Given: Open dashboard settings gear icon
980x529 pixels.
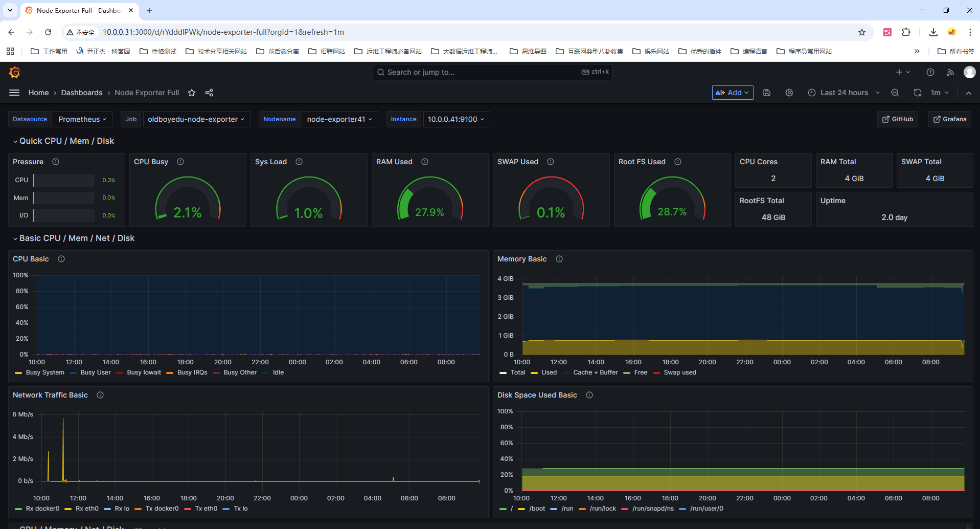Looking at the screenshot, I should [789, 93].
